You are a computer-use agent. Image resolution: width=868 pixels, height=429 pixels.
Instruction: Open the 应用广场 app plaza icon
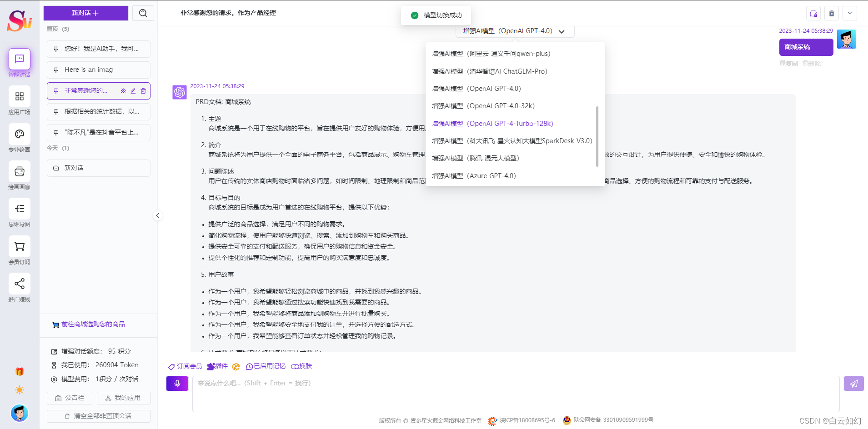[x=19, y=96]
